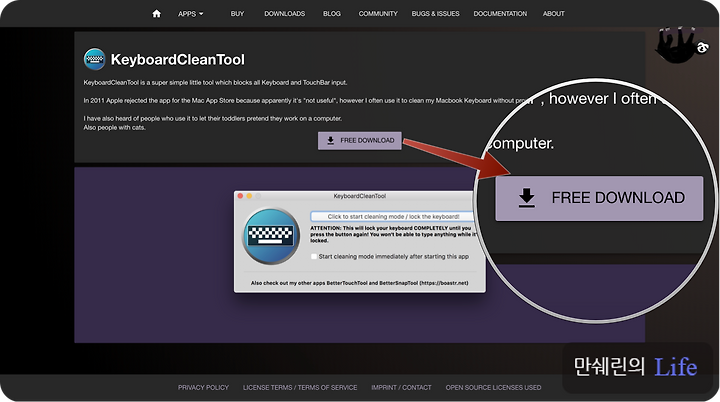This screenshot has height=402, width=720.
Task: Open the DOWNLOADS page
Action: (x=285, y=14)
